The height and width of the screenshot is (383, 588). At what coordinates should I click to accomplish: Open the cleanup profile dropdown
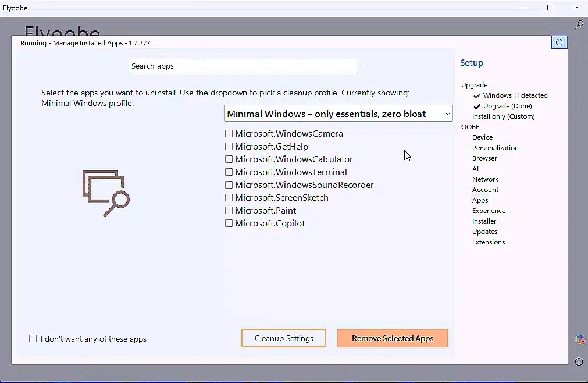pyautogui.click(x=338, y=114)
